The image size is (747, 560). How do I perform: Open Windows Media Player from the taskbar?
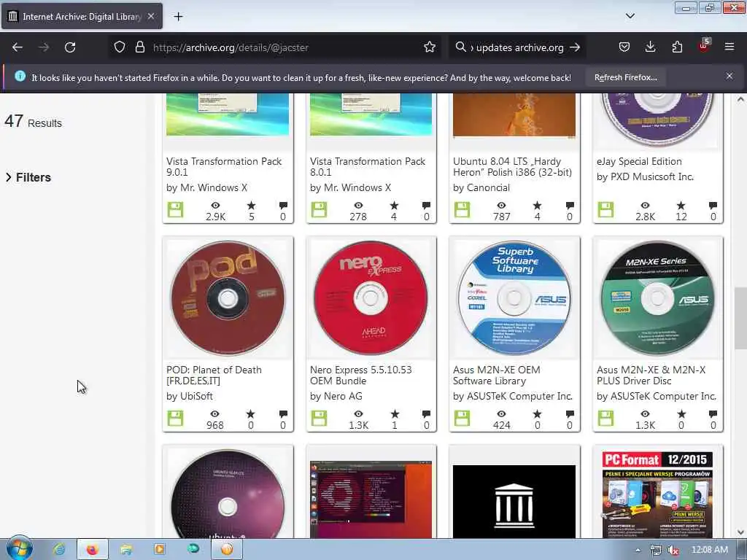[x=160, y=550]
